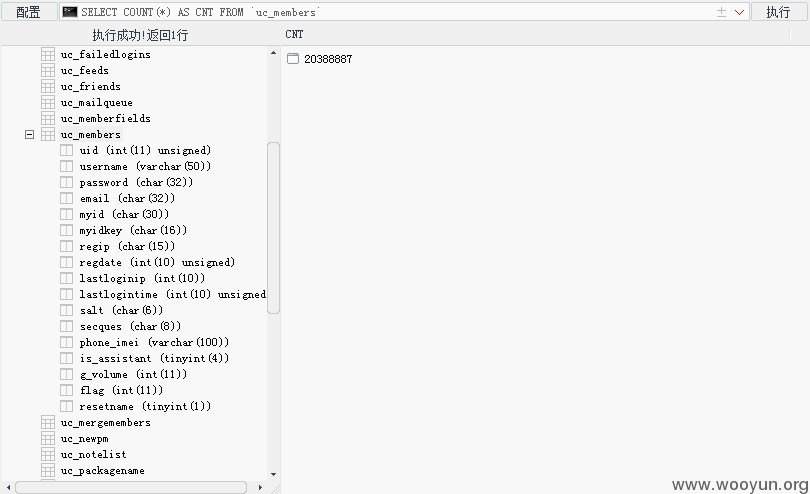Select the regdate (int(10) unsigned) column

tap(157, 263)
